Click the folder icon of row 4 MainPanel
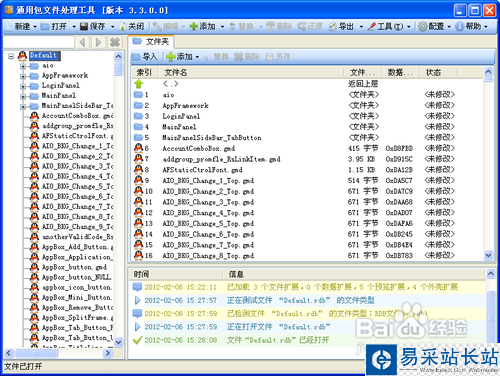The width and height of the screenshot is (500, 376). [x=138, y=127]
